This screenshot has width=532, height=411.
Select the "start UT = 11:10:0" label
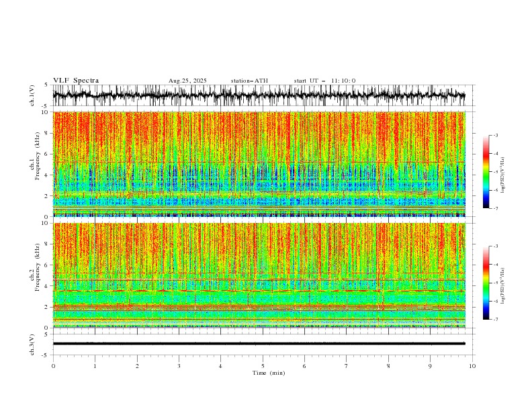pyautogui.click(x=324, y=81)
